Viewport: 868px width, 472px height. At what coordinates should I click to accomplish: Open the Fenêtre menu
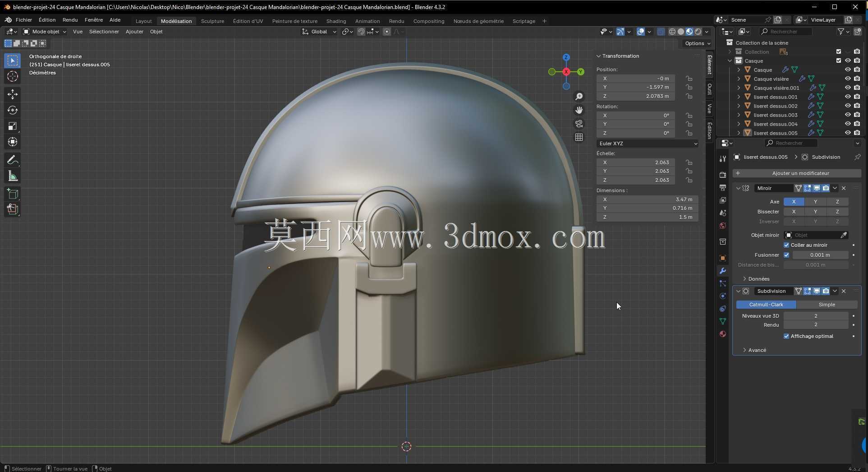[x=93, y=20]
